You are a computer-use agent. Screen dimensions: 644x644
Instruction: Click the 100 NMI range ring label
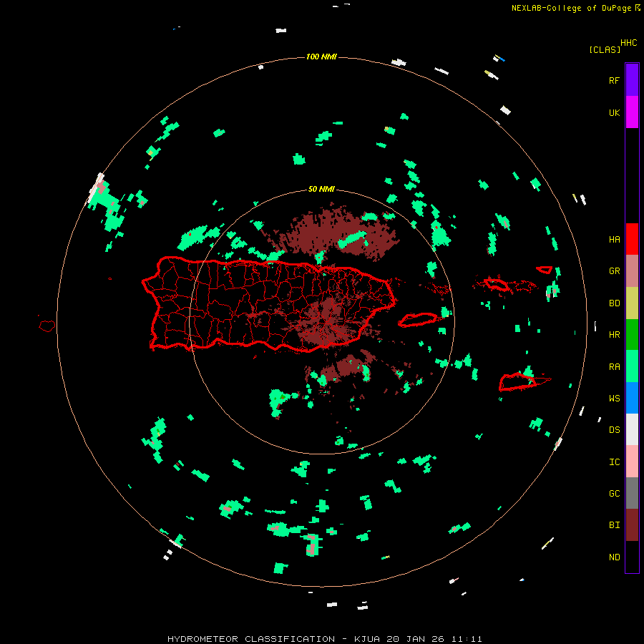click(321, 57)
